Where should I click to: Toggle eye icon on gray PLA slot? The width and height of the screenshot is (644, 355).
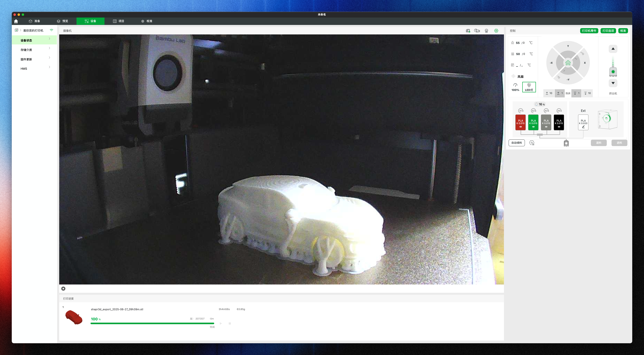(546, 127)
